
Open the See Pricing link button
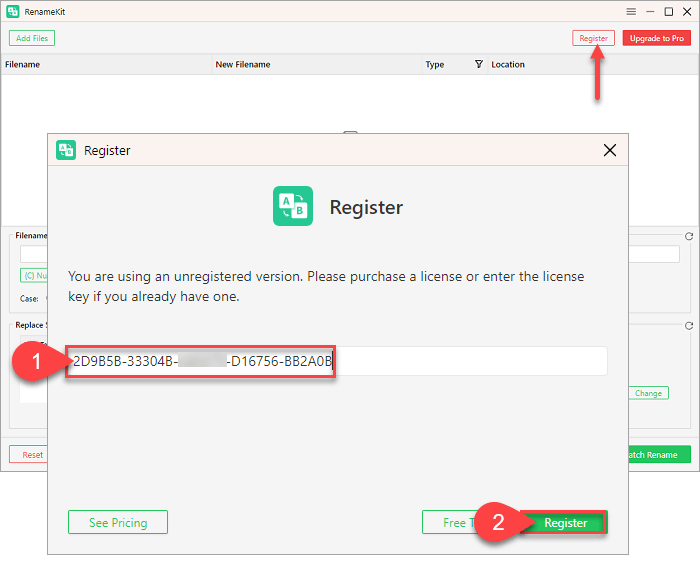[118, 522]
